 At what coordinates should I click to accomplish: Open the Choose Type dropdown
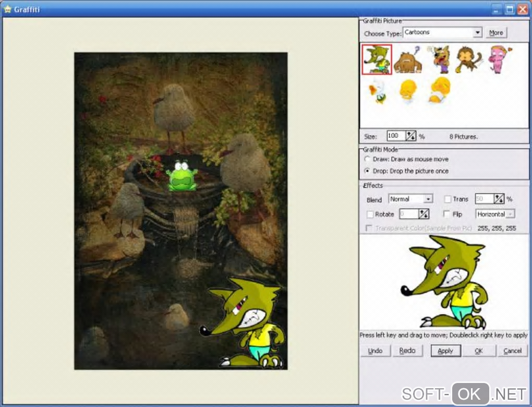click(477, 32)
